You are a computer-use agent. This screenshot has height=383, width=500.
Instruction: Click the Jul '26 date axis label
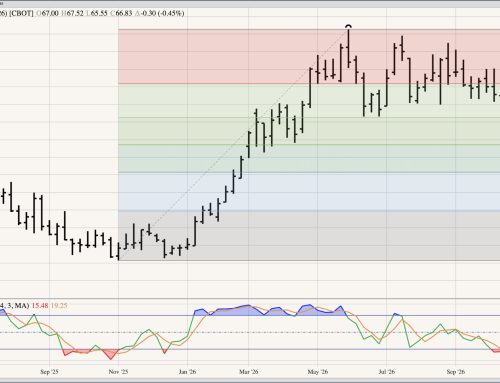pos(387,372)
